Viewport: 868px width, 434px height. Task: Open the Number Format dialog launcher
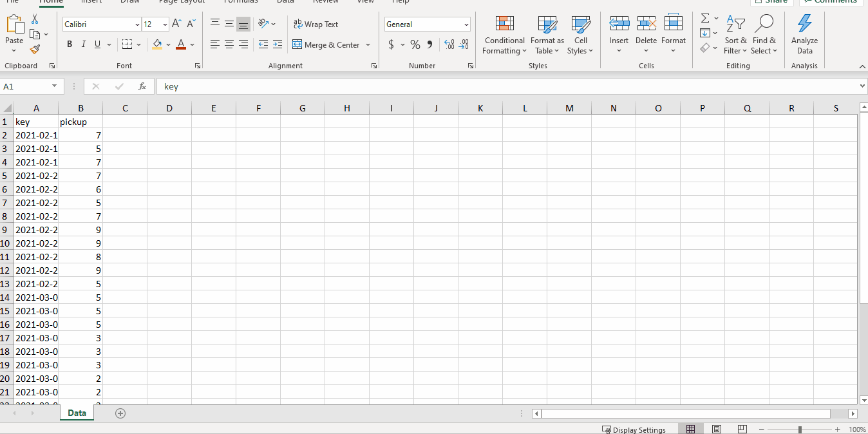(470, 66)
